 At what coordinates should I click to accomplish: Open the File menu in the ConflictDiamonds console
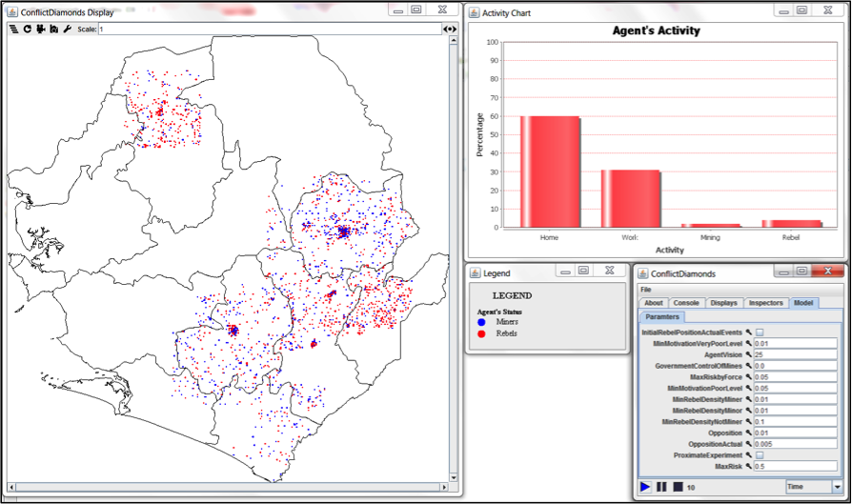645,290
